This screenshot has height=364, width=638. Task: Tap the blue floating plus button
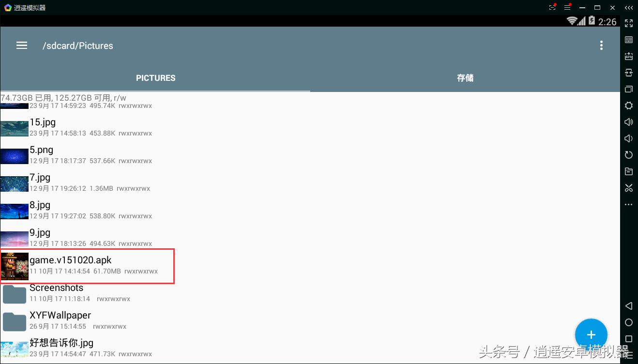[591, 334]
